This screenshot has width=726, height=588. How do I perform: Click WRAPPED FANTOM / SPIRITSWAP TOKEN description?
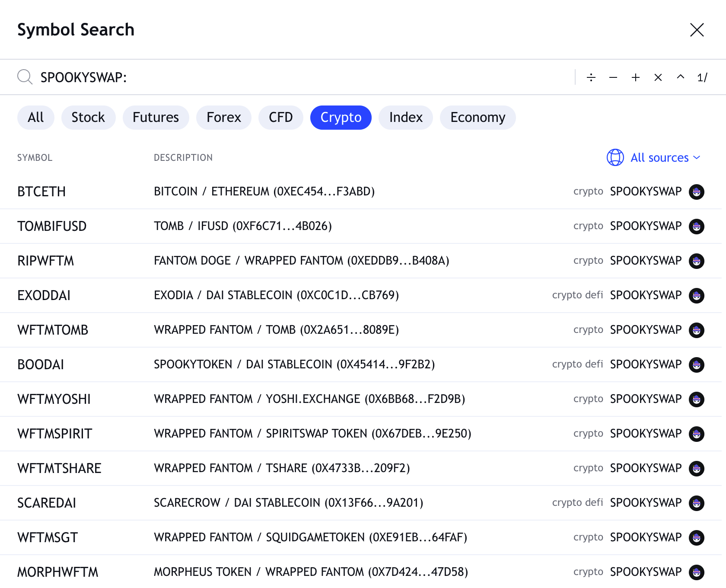[312, 434]
